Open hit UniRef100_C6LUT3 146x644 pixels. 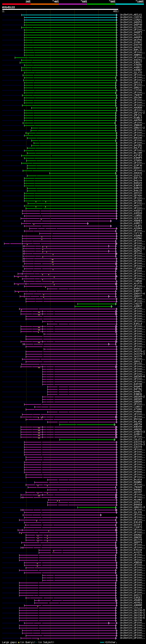pyautogui.click(x=131, y=440)
